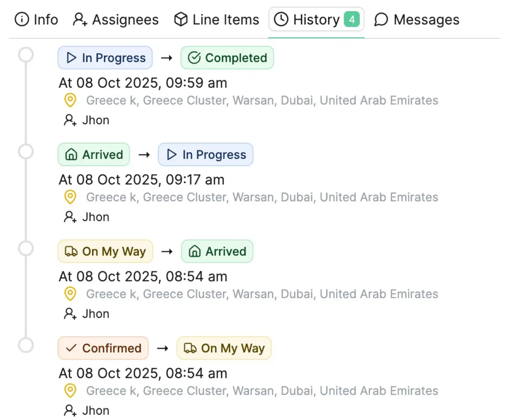Screen dimensions: 505x420
Task: Click the user icon beside Jhon under 09:17 am
Action: [x=70, y=217]
